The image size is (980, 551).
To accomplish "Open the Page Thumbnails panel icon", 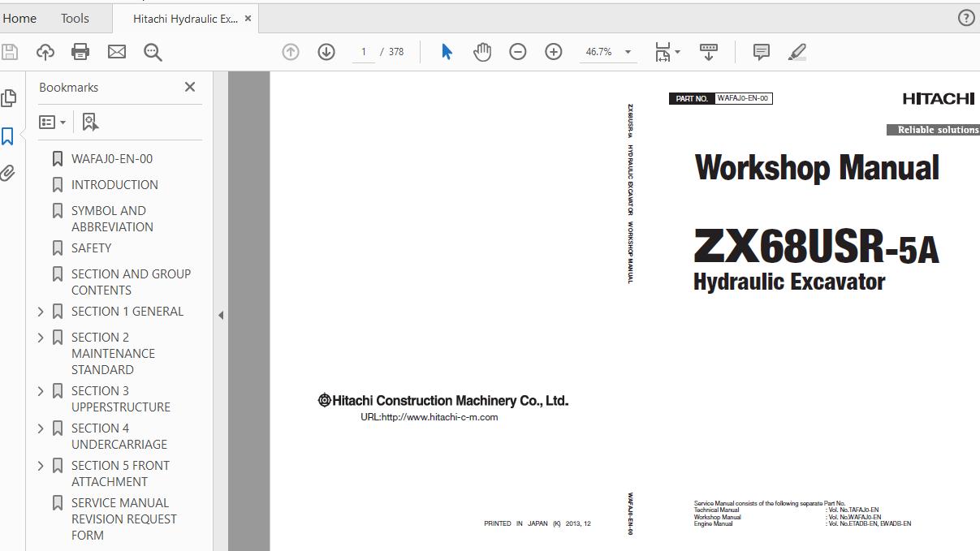I will [9, 98].
